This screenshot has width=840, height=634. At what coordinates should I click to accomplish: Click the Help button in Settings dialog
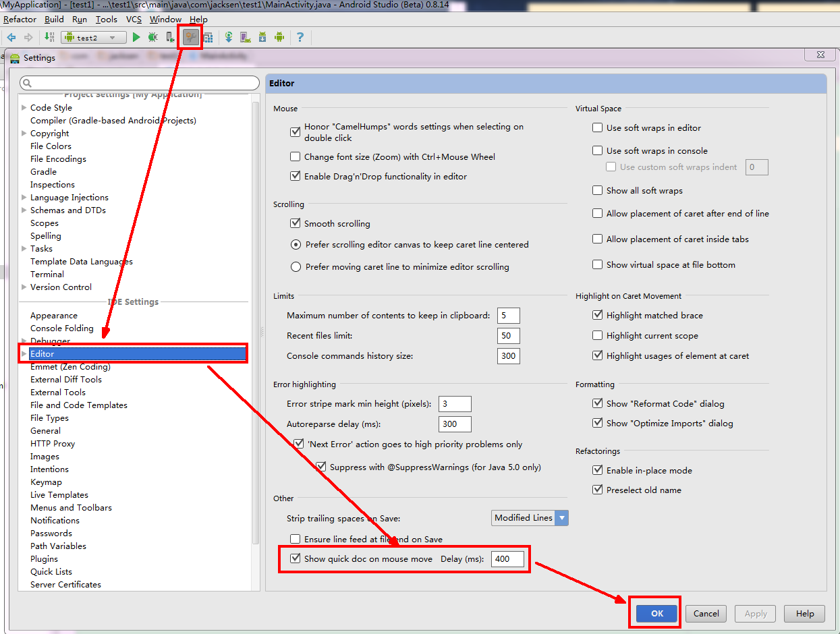805,614
